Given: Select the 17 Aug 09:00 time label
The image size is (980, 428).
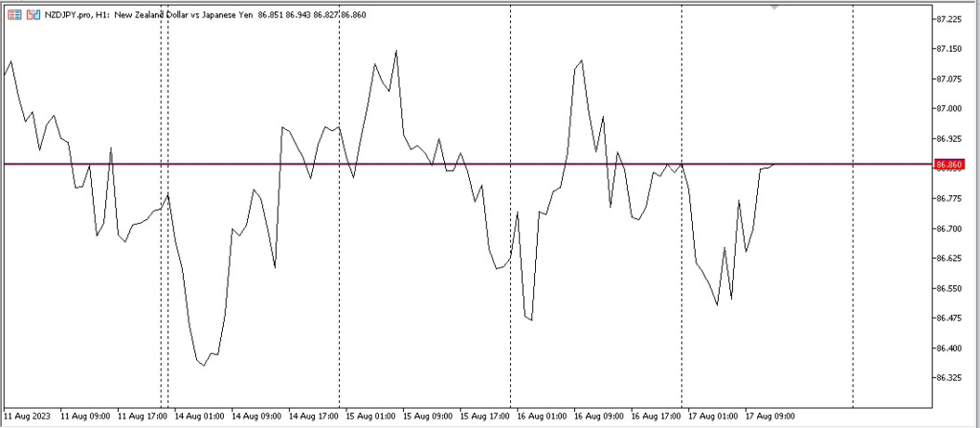Looking at the screenshot, I should pos(771,417).
